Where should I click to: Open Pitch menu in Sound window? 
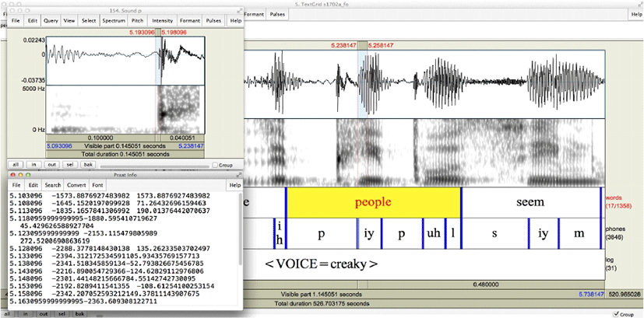coord(138,20)
